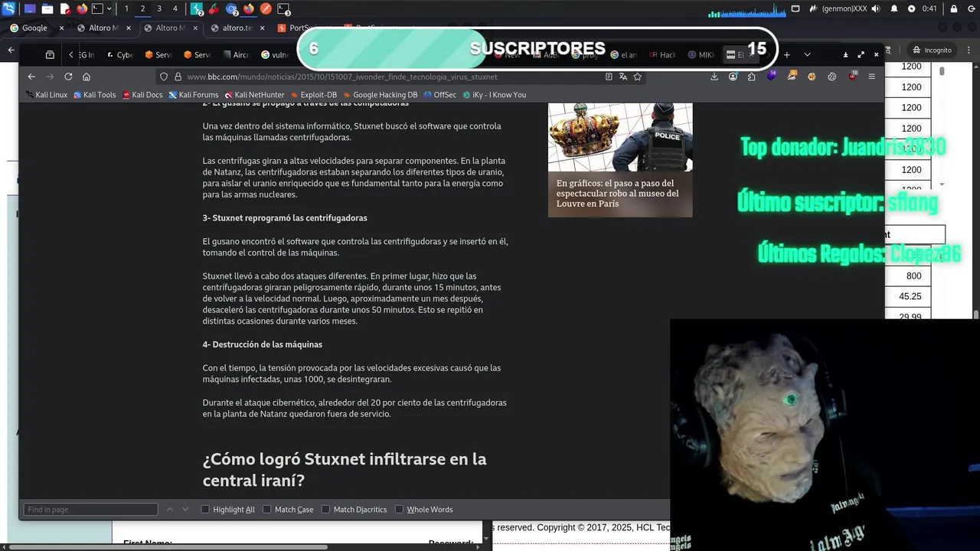Viewport: 980px width, 551px height.
Task: Click the site security padlock icon
Action: [x=178, y=77]
